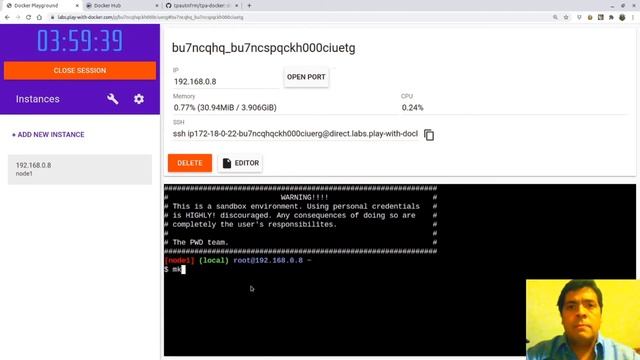The image size is (640, 360).
Task: Open the extensions puzzle icon in toolbar
Action: (611, 17)
